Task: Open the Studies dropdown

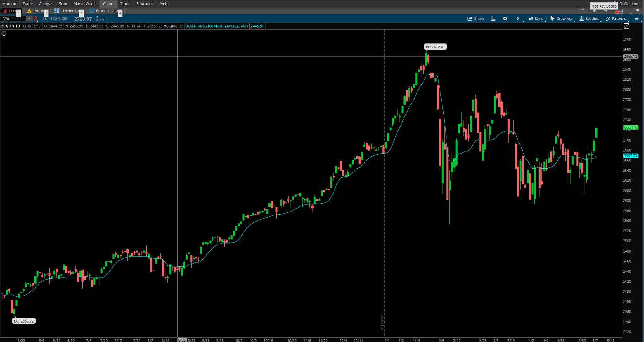Action: [589, 19]
